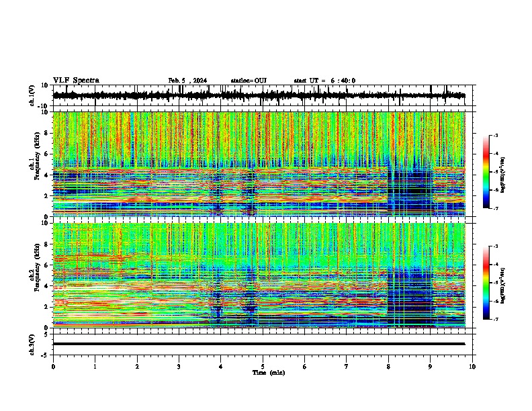Click time axis tick label '5'
Viewport: 532px width, 411px height.
[263, 367]
